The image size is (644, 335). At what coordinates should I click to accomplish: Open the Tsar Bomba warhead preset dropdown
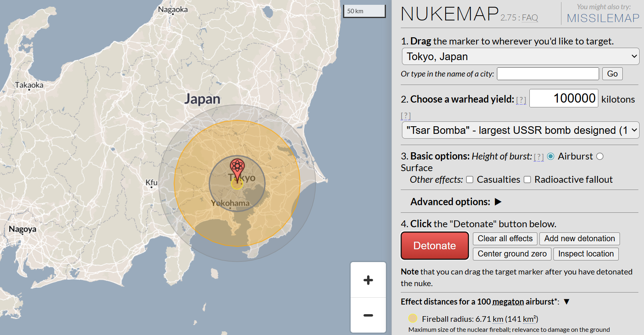520,130
